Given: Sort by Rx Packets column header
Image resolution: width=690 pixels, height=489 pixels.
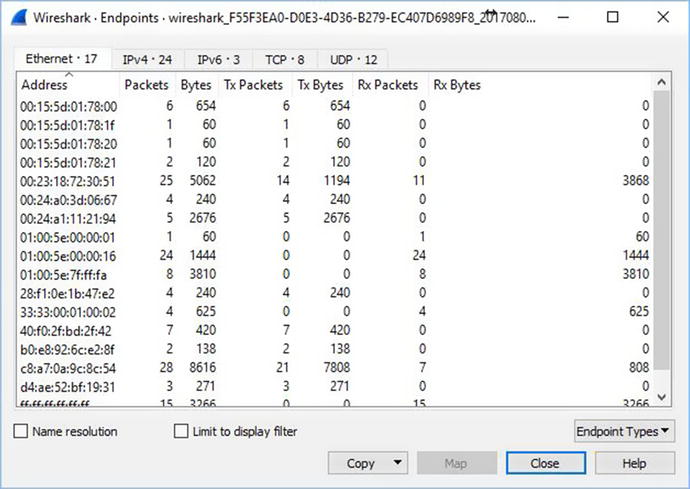Looking at the screenshot, I should (x=388, y=85).
